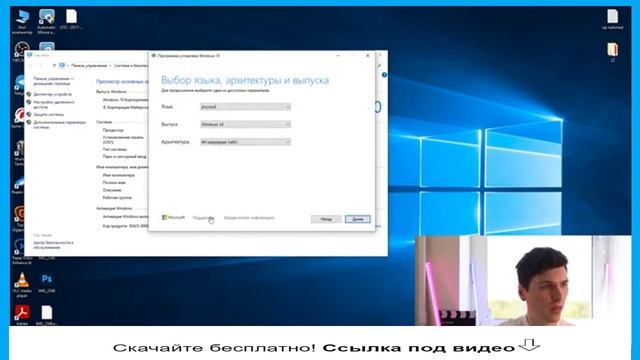The image size is (640, 360).
Task: Select the Photoshop IMG file on desktop
Action: 47,282
